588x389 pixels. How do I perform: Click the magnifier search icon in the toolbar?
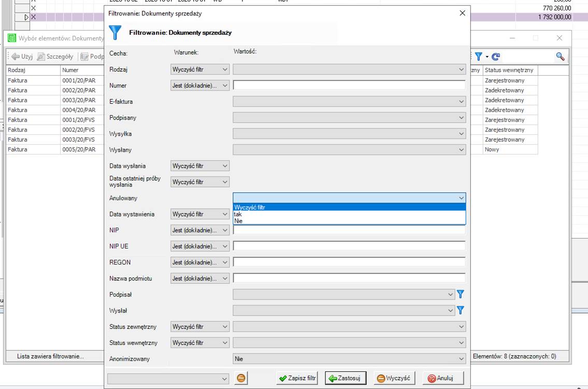[x=560, y=57]
